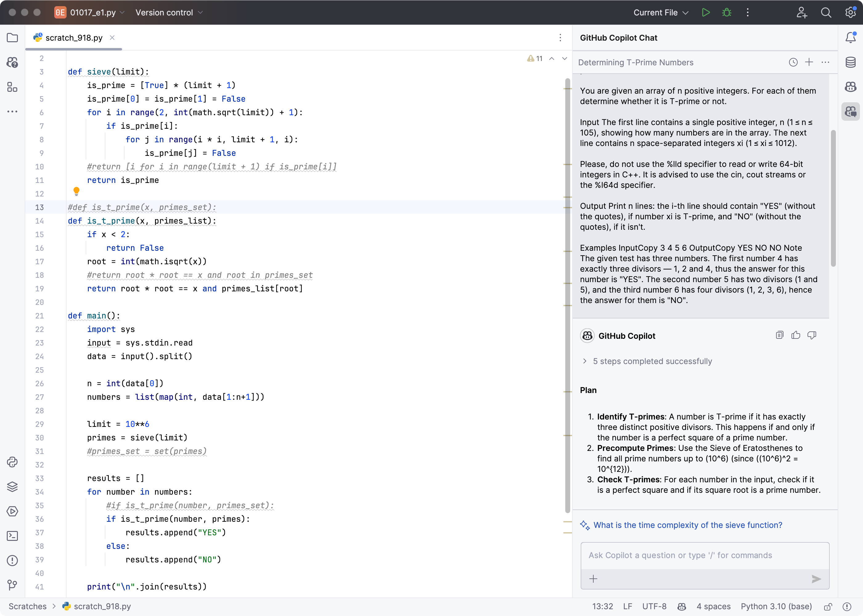The height and width of the screenshot is (616, 863).
Task: Open the UTF-8 encoding selector
Action: pyautogui.click(x=654, y=606)
